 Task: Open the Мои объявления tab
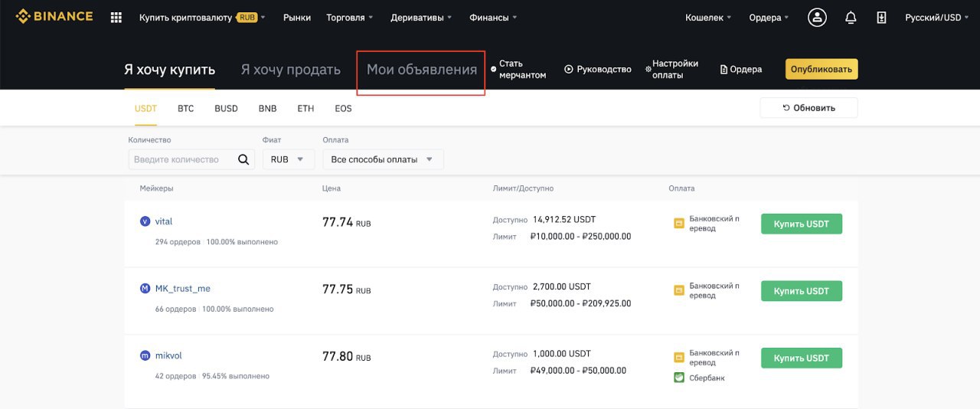tap(421, 70)
